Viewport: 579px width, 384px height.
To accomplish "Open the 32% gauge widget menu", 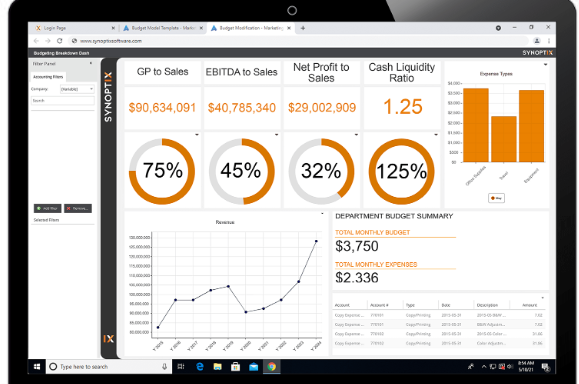I will [x=356, y=135].
